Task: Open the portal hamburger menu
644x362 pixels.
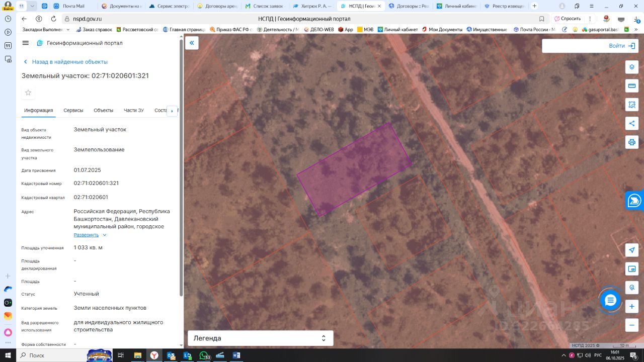Action: 26,43
